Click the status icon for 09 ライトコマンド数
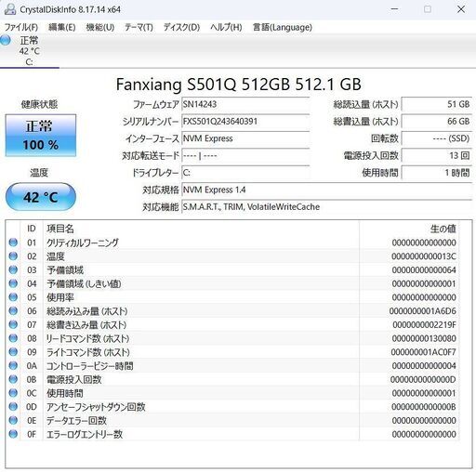The width and height of the screenshot is (476, 472). click(x=13, y=352)
